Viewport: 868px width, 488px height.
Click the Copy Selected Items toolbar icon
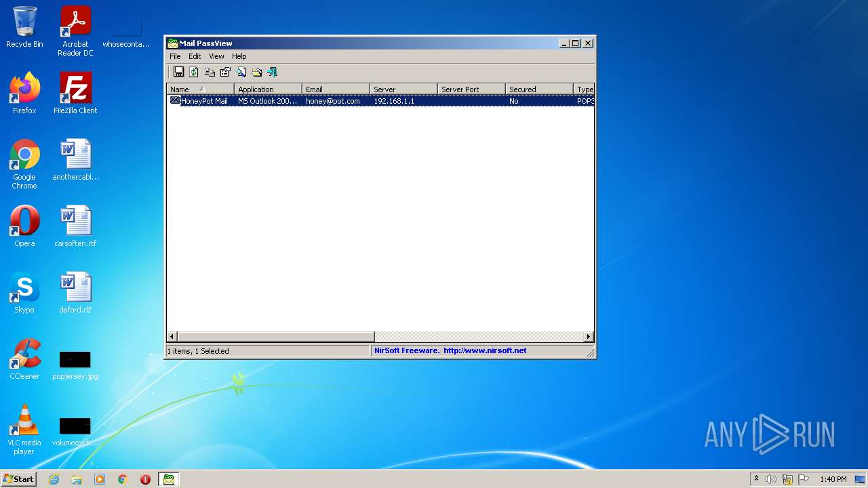coord(210,72)
